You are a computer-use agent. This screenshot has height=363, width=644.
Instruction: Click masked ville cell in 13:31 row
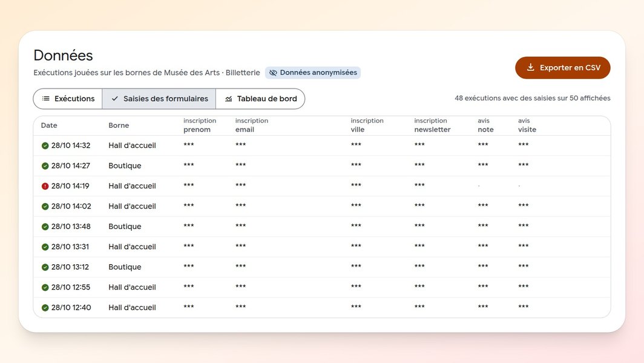tap(356, 246)
